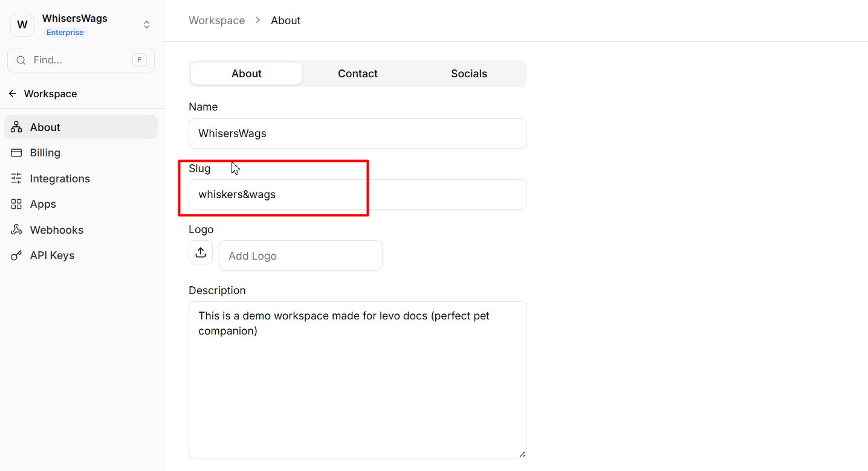Open the Socials tab
The image size is (868, 471).
[x=468, y=74]
